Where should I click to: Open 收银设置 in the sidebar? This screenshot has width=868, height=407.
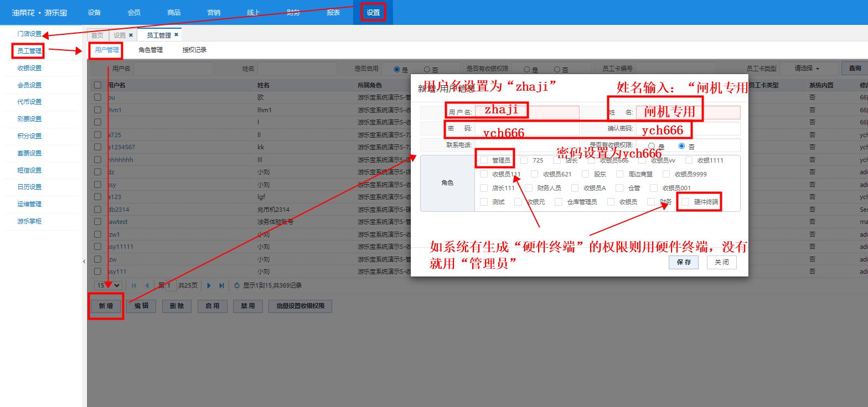[x=29, y=68]
